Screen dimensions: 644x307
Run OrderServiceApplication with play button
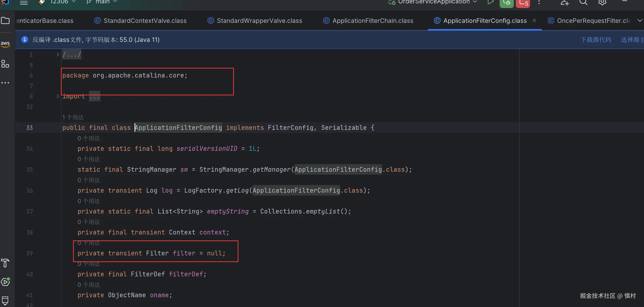click(490, 2)
